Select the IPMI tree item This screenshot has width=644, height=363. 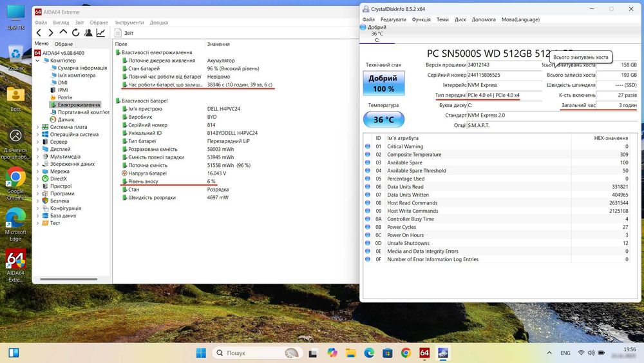(x=63, y=90)
